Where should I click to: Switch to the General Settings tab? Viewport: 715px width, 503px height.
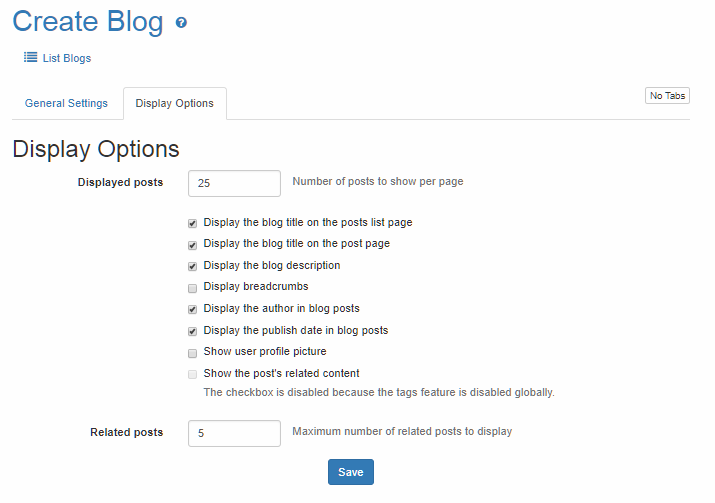(66, 103)
